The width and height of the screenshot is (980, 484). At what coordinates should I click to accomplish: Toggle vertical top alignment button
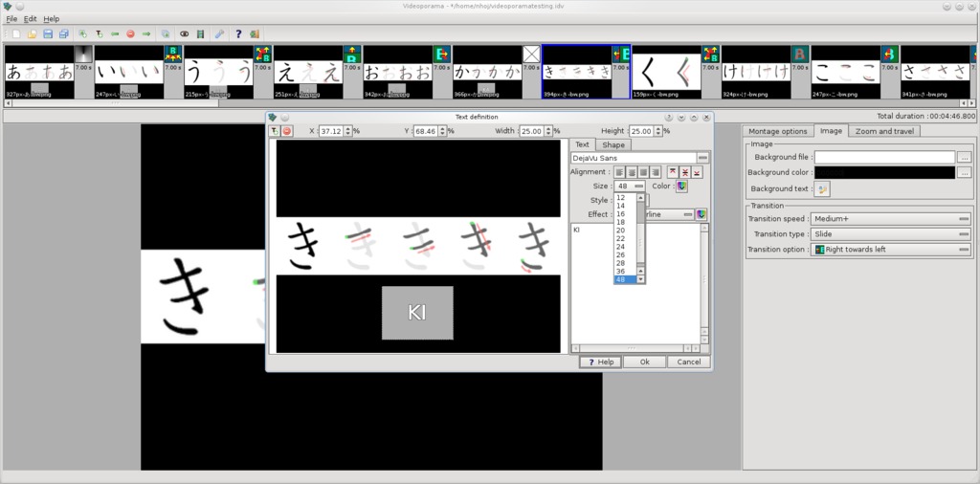click(673, 172)
